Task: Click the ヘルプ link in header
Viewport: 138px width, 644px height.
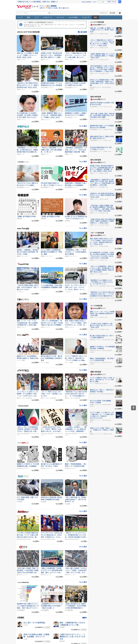Action: tap(94, 2)
